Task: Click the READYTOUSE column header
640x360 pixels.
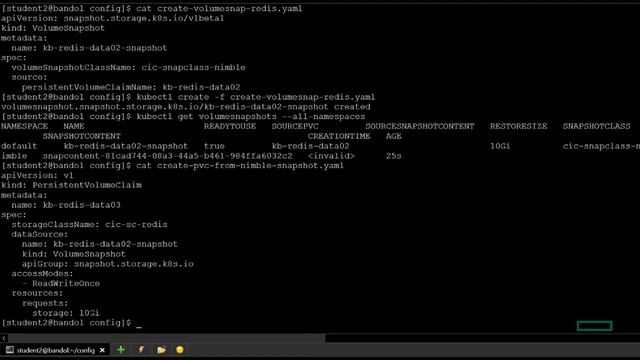Action: coord(230,127)
